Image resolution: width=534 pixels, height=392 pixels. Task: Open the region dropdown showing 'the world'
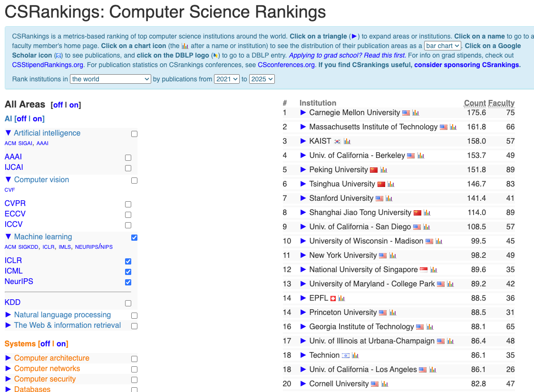tap(110, 79)
